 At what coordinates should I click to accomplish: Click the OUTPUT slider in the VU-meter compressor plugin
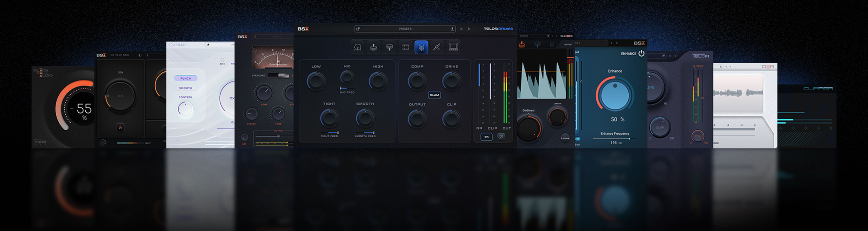tap(274, 136)
